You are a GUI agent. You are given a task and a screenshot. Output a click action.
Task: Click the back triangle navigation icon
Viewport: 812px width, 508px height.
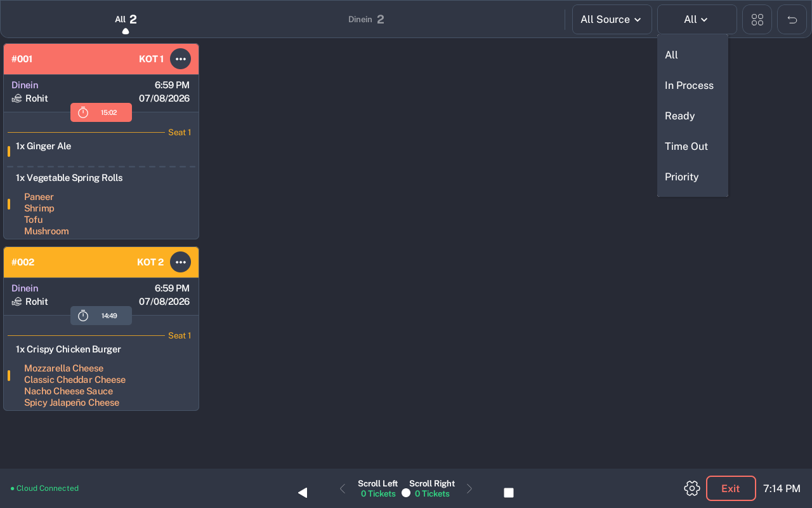coord(303,493)
